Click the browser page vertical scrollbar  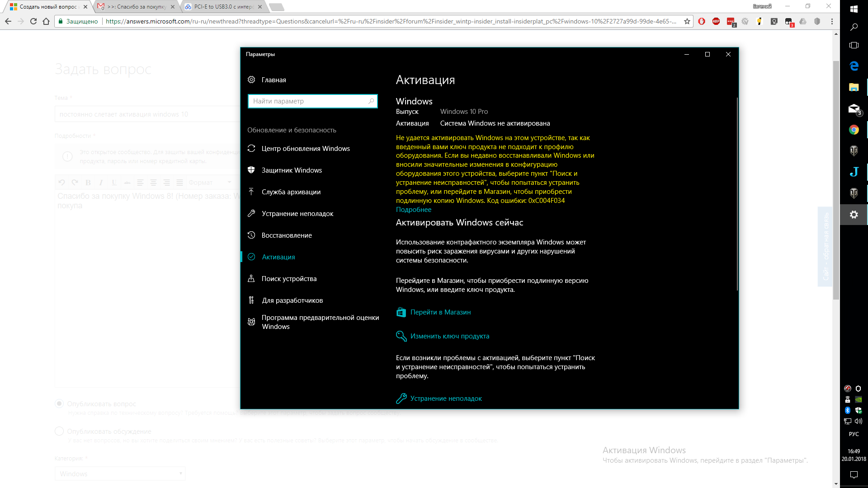click(x=836, y=181)
